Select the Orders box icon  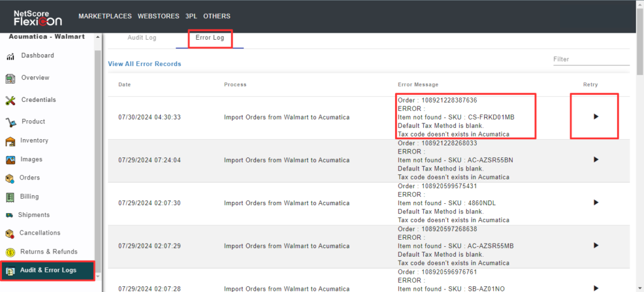pos(11,179)
